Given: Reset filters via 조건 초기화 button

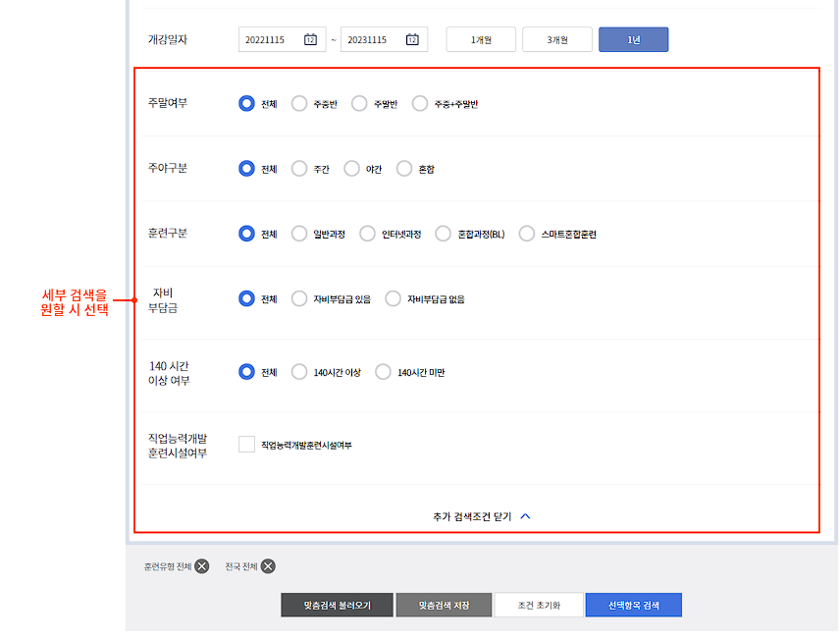Looking at the screenshot, I should pyautogui.click(x=538, y=605).
